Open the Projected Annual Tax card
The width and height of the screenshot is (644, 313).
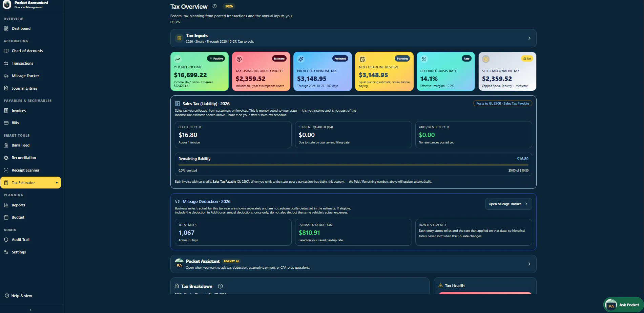click(323, 71)
